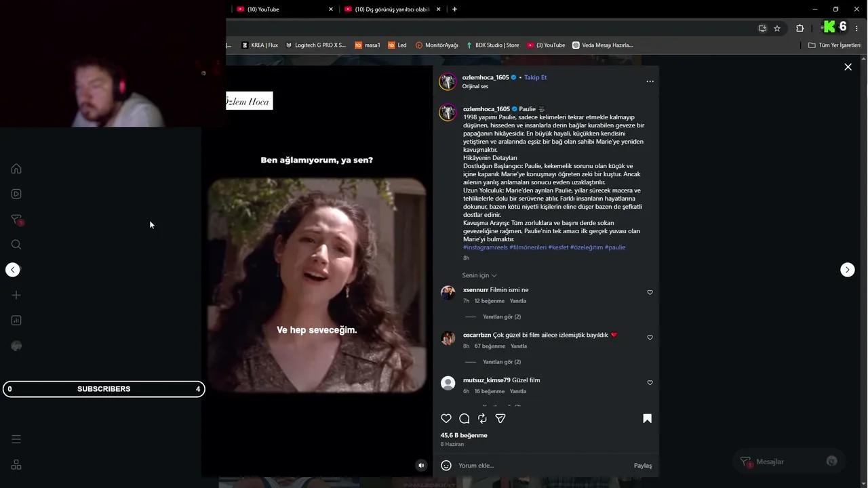
Task: Open the 'Veda Mesajı Hazırla...' bookmark
Action: [603, 45]
